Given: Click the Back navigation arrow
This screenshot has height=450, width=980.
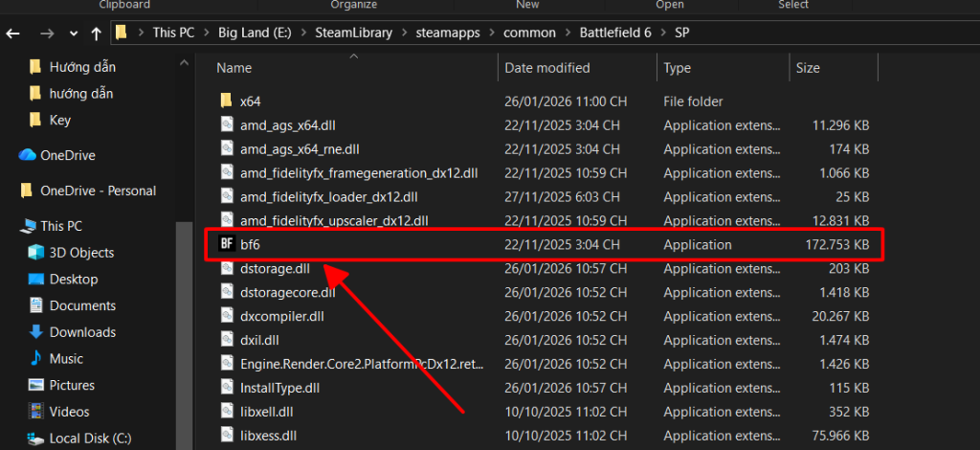Looking at the screenshot, I should click(x=12, y=34).
